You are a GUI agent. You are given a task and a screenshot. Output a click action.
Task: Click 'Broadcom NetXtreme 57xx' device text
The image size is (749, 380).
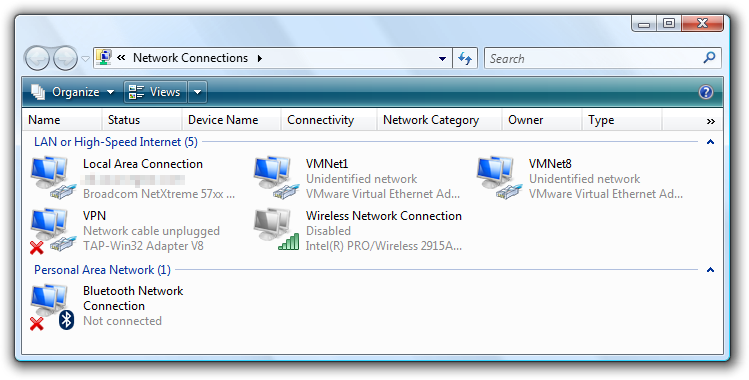coord(159,194)
